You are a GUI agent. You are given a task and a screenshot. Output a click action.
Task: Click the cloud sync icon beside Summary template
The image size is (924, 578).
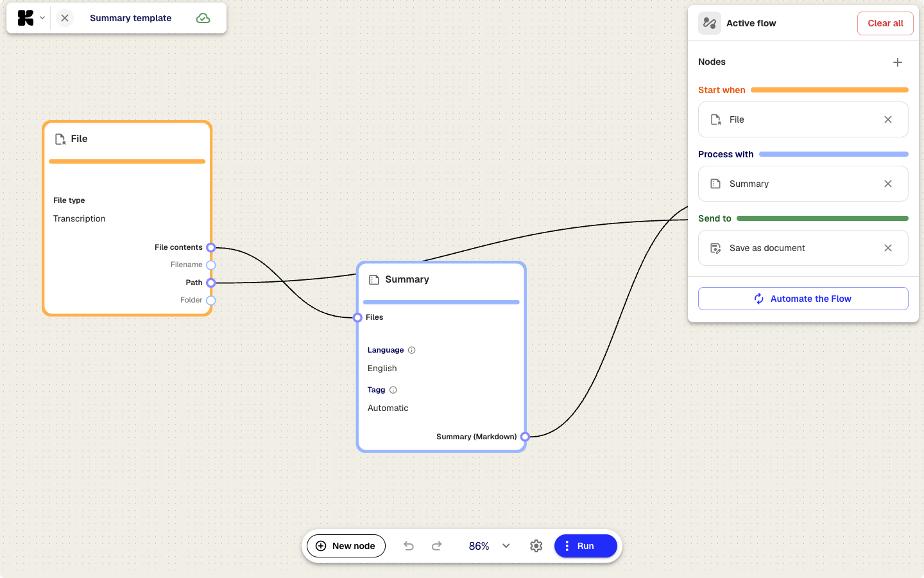coord(203,18)
